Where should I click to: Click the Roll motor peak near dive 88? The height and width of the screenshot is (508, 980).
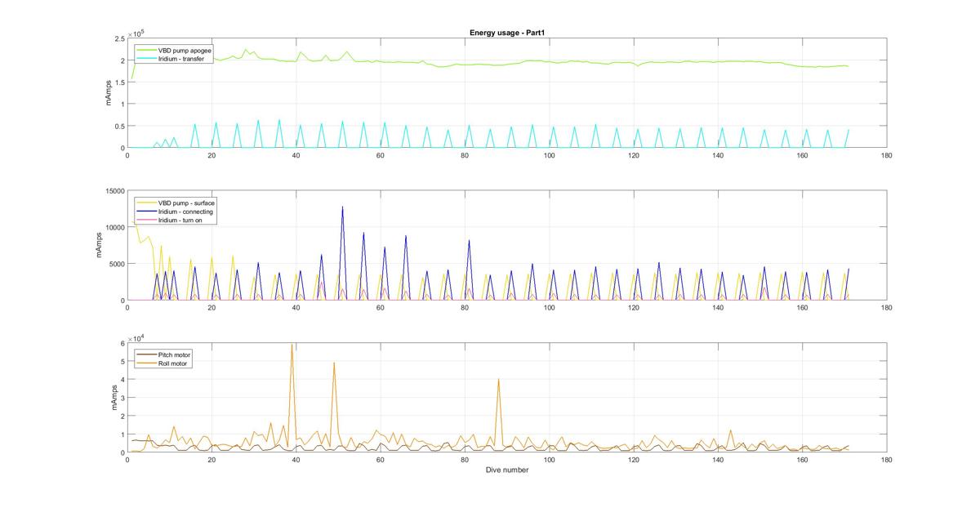click(498, 379)
